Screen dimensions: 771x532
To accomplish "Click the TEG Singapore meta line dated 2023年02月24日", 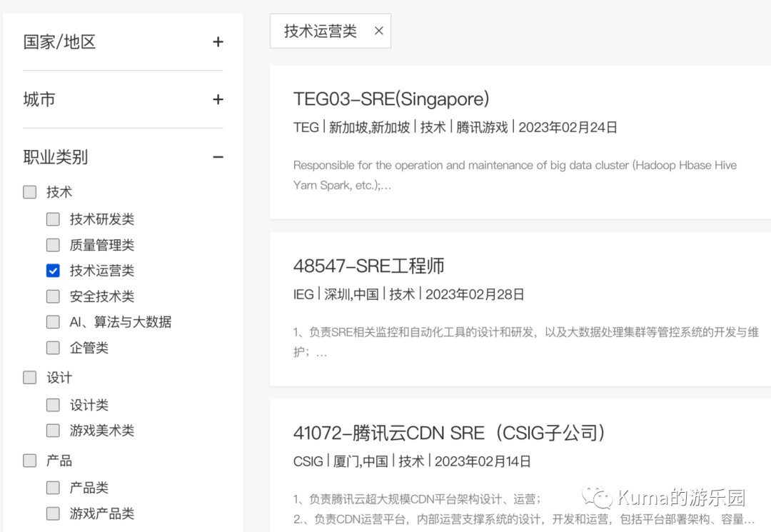I will pyautogui.click(x=455, y=127).
